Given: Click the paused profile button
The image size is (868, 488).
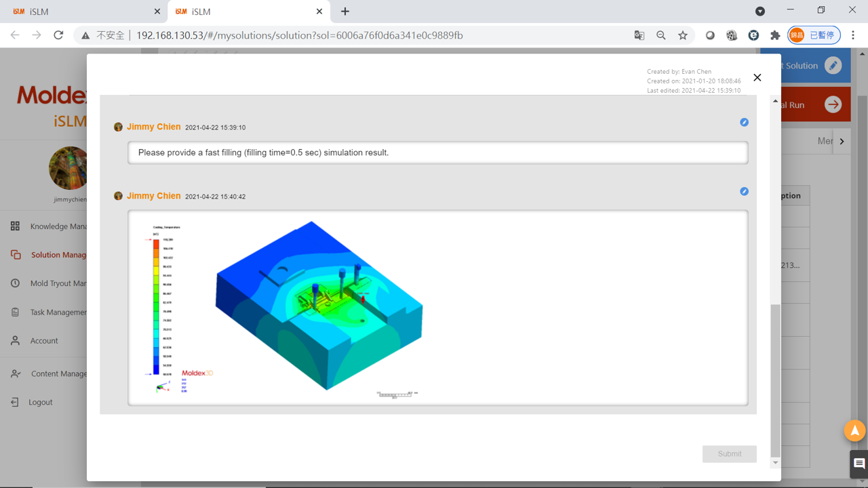Looking at the screenshot, I should [814, 35].
